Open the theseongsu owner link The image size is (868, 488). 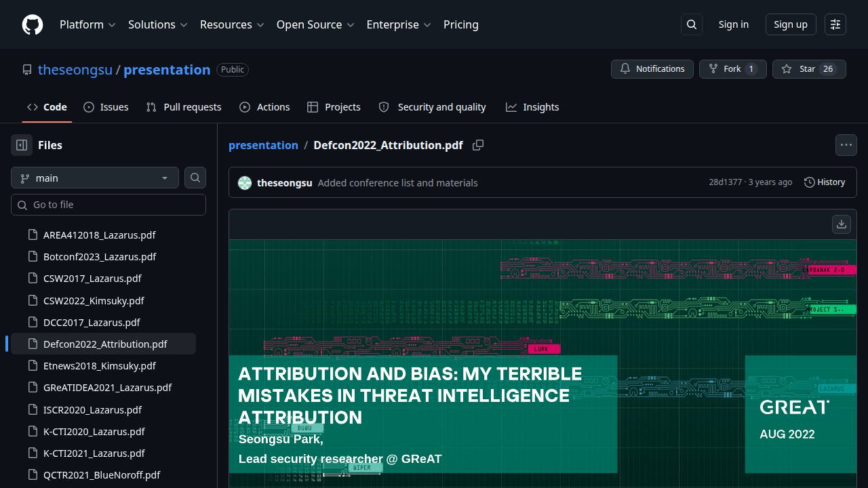tap(75, 70)
